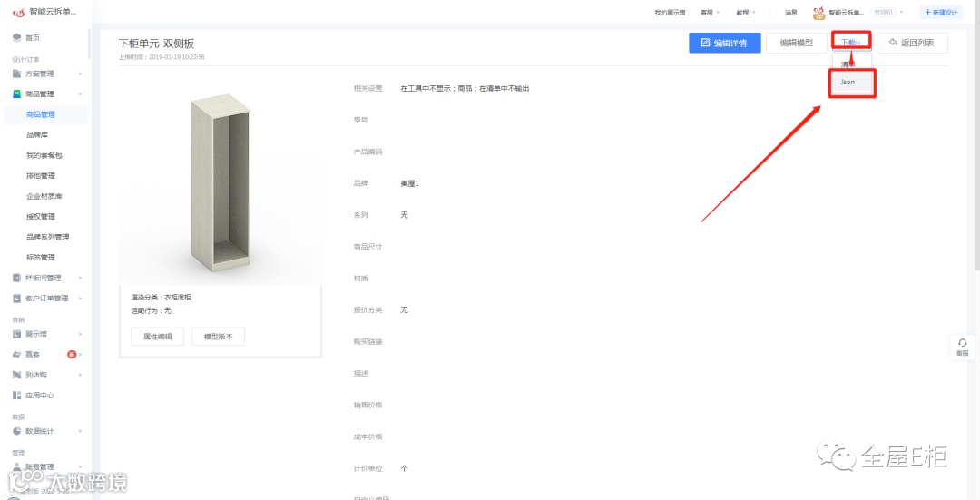Open 排他管理 in the sidebar
Image resolution: width=980 pixels, height=500 pixels.
tap(41, 176)
